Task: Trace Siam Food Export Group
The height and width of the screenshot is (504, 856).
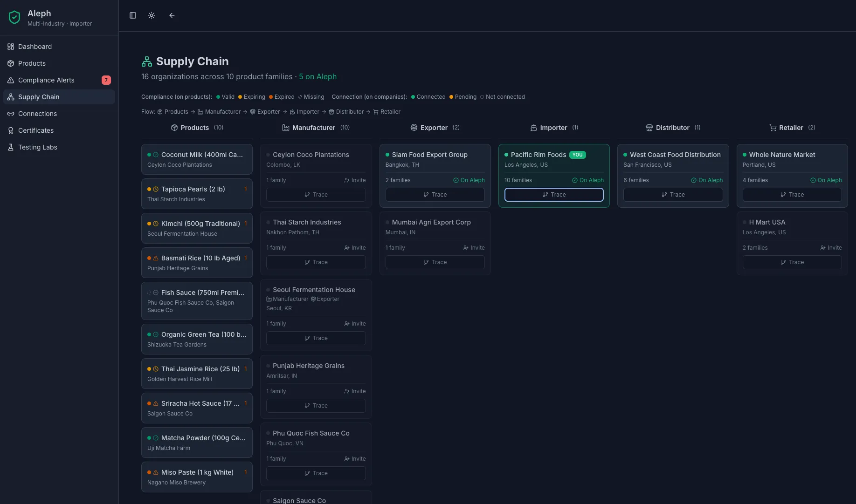Action: pos(435,195)
